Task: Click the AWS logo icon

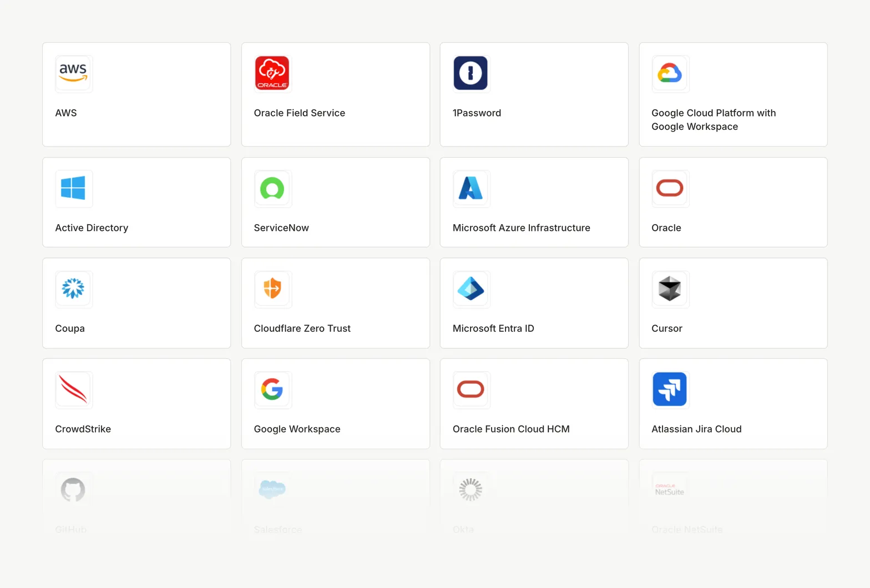Action: 73,73
